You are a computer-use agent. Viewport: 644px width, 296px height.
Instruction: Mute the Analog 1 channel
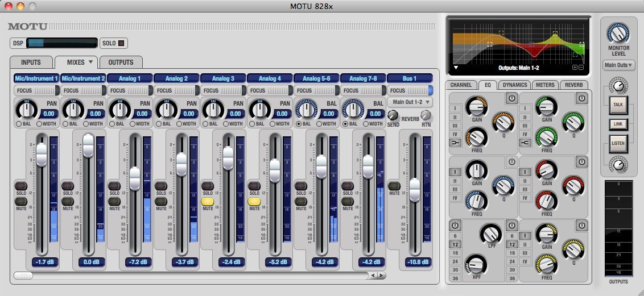[x=114, y=201]
